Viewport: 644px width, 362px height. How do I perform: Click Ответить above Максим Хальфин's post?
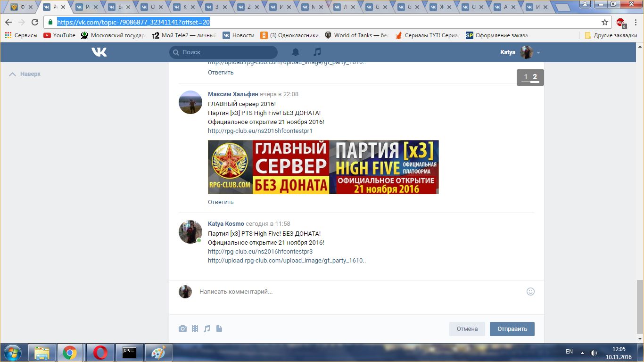(221, 73)
